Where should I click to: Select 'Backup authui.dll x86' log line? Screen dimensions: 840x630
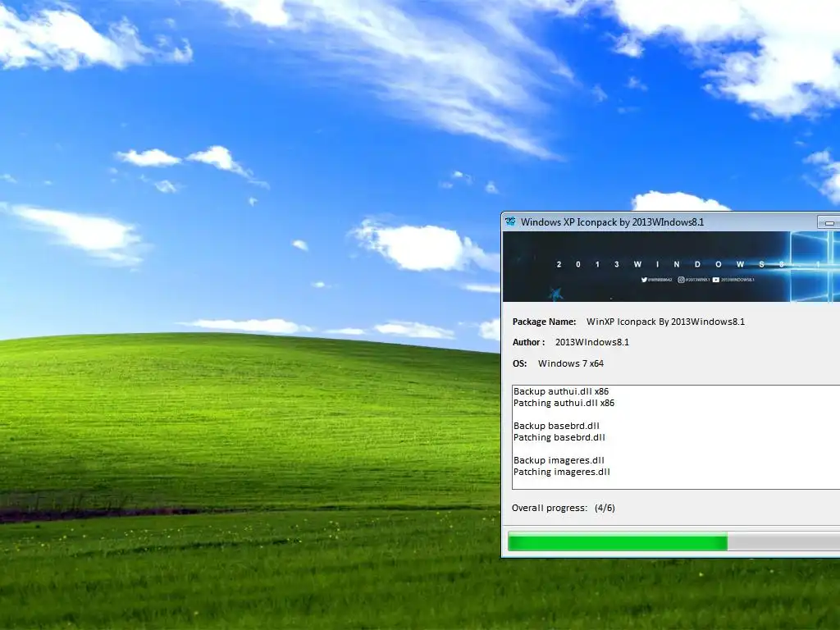(561, 391)
